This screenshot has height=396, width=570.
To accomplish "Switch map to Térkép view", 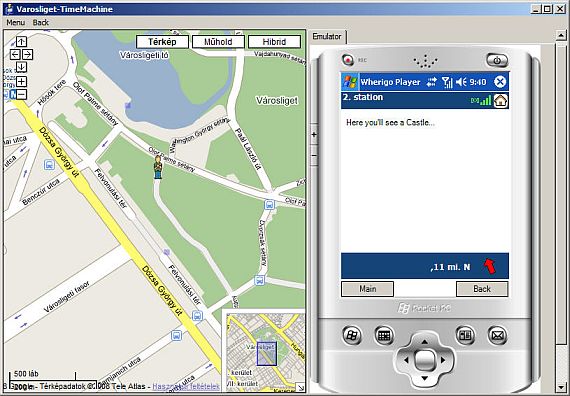I will [162, 42].
